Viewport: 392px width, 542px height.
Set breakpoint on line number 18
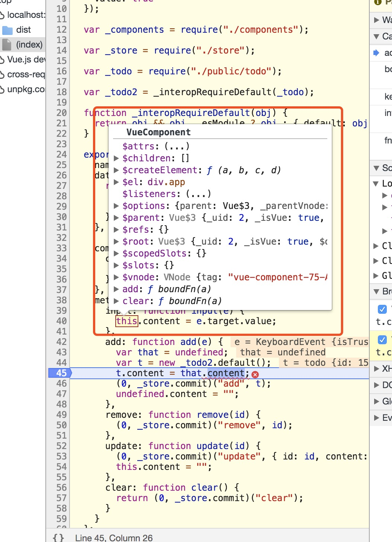tap(61, 92)
